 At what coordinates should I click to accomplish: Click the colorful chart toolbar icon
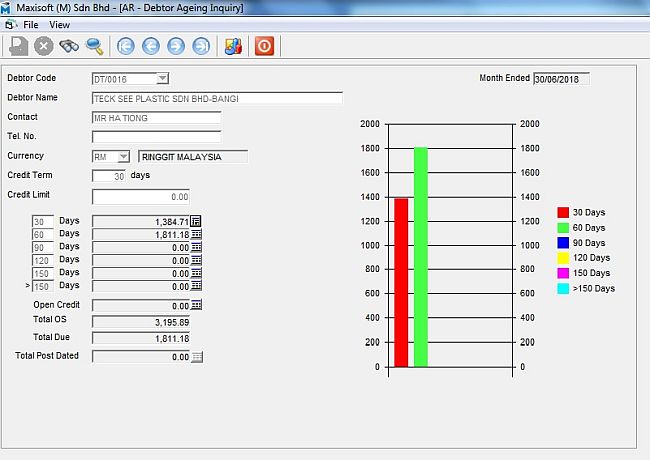(x=232, y=45)
